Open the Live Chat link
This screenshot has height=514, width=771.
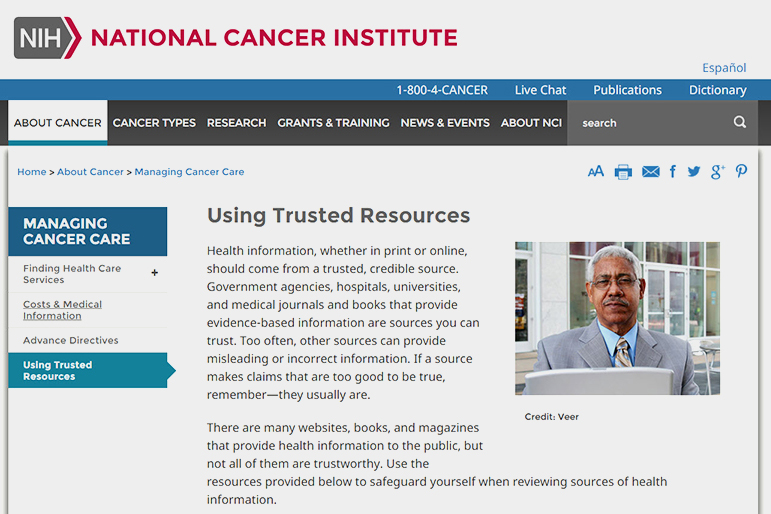(x=540, y=90)
